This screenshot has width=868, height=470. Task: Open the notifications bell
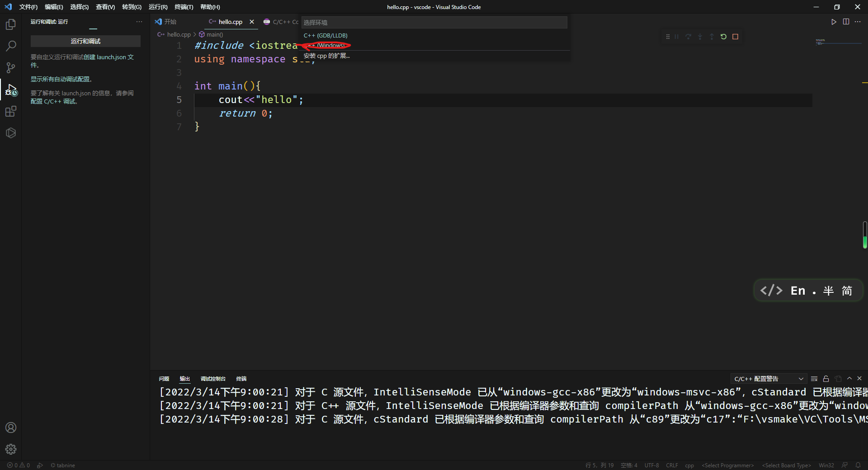[x=858, y=465]
